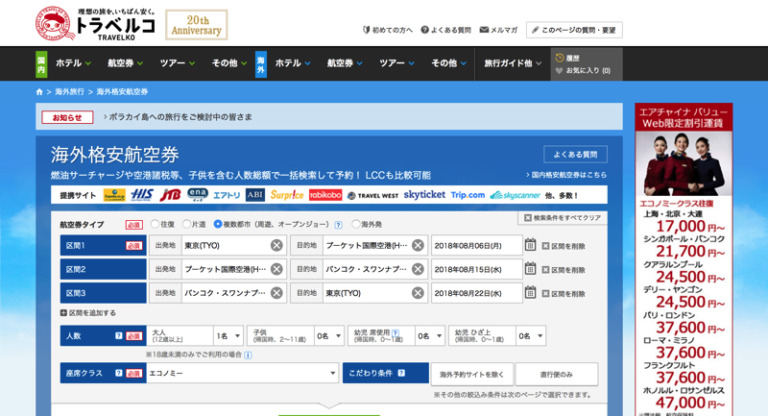The height and width of the screenshot is (416, 768).
Task: Open overseas ホテル menu
Action: click(293, 63)
